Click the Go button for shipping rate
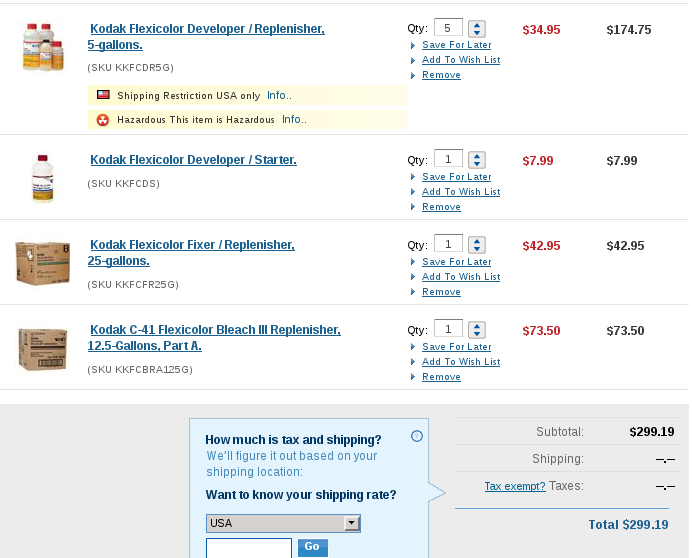This screenshot has height=558, width=692. coord(312,547)
